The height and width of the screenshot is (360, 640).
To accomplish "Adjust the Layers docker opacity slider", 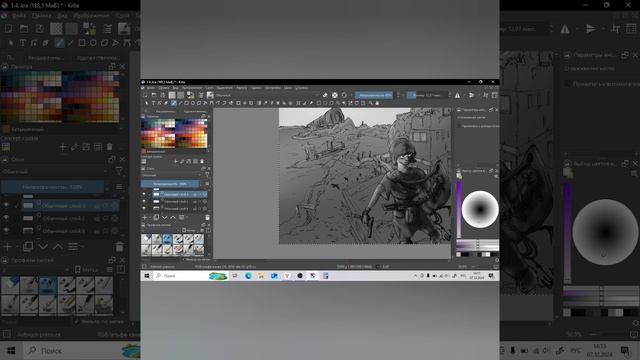I will [x=170, y=184].
